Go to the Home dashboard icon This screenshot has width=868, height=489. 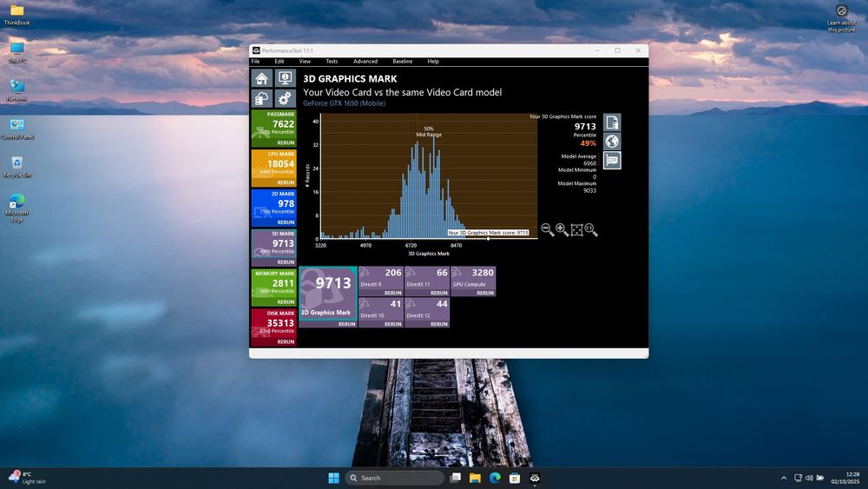pyautogui.click(x=262, y=78)
